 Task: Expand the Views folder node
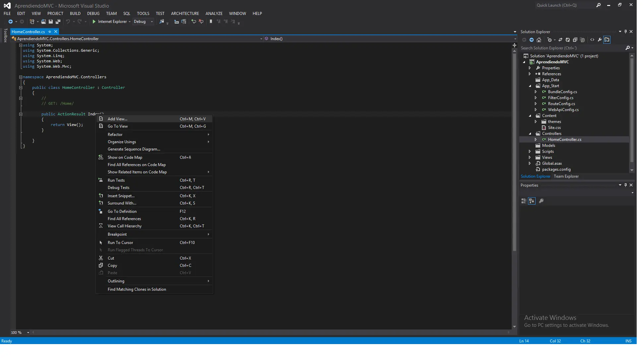tap(530, 157)
